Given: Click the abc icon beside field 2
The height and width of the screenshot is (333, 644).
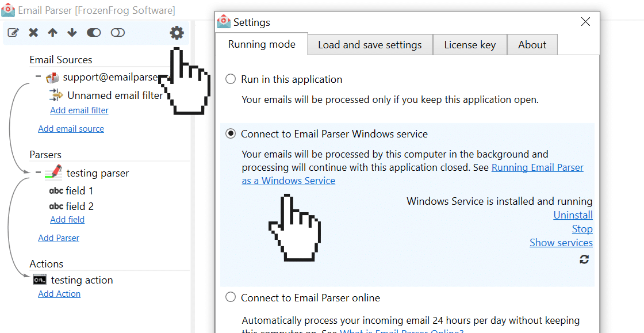Looking at the screenshot, I should click(56, 206).
